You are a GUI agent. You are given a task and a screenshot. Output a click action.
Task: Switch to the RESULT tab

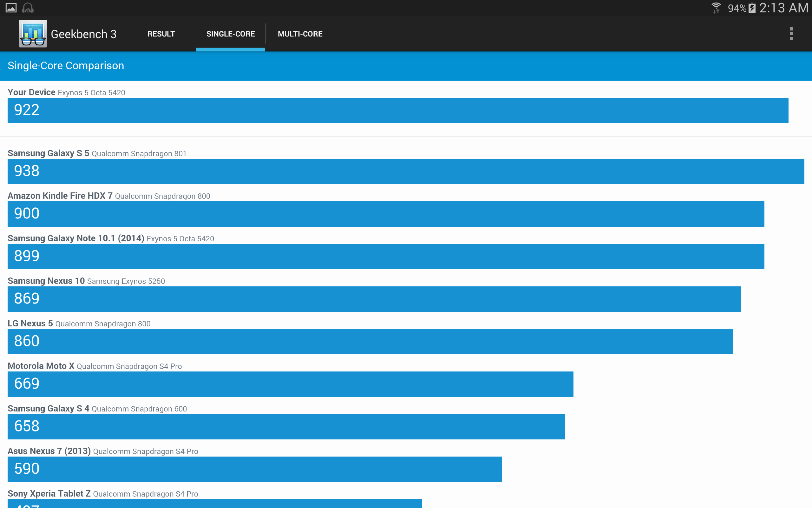pos(161,34)
